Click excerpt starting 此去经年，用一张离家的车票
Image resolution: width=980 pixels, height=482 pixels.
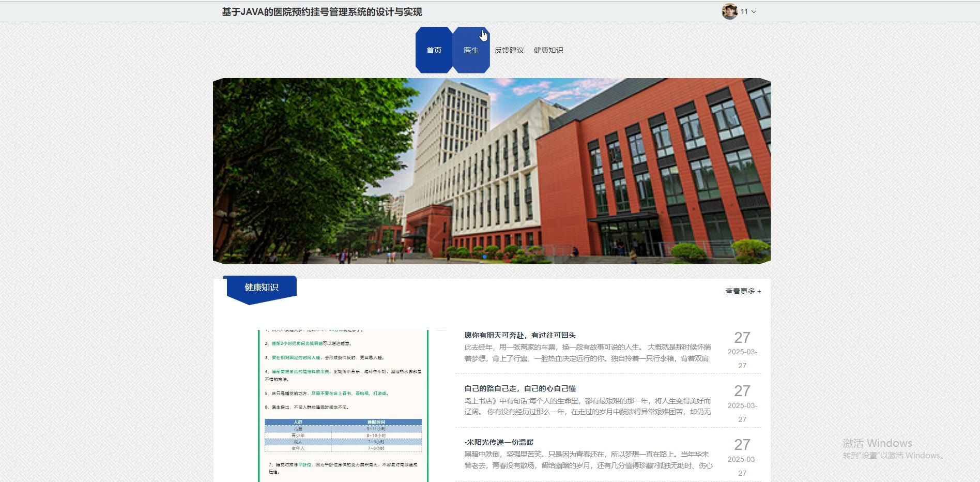pos(588,353)
